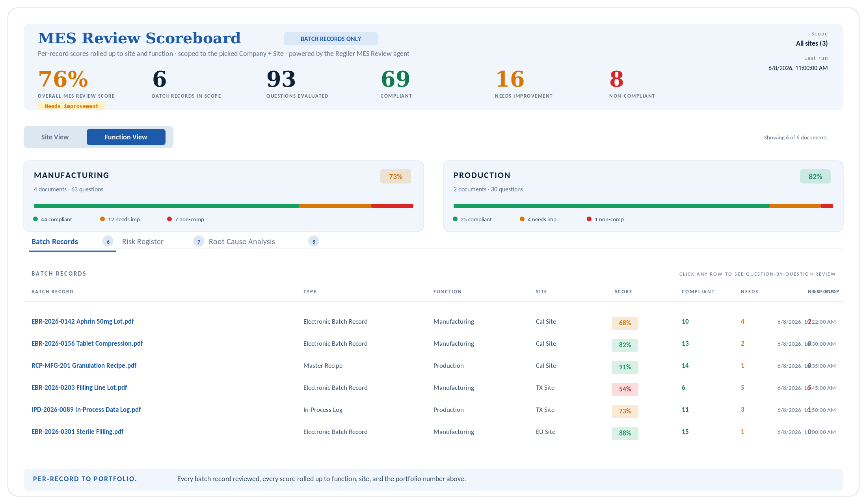Click the BATCH RECORDS ONLY filter badge

pos(331,39)
